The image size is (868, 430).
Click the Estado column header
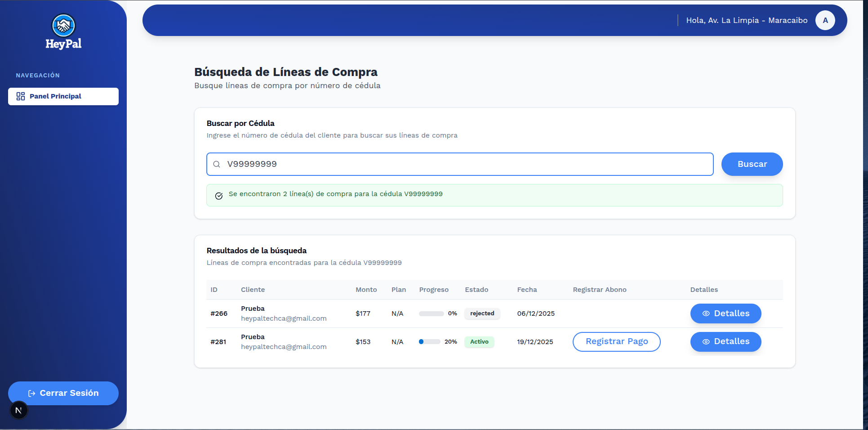pyautogui.click(x=476, y=290)
